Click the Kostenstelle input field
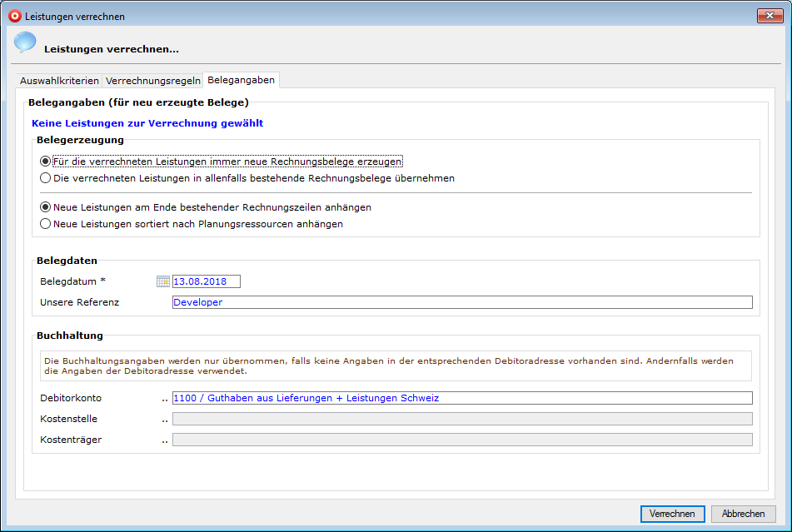Viewport: 792px width, 532px height. click(461, 419)
